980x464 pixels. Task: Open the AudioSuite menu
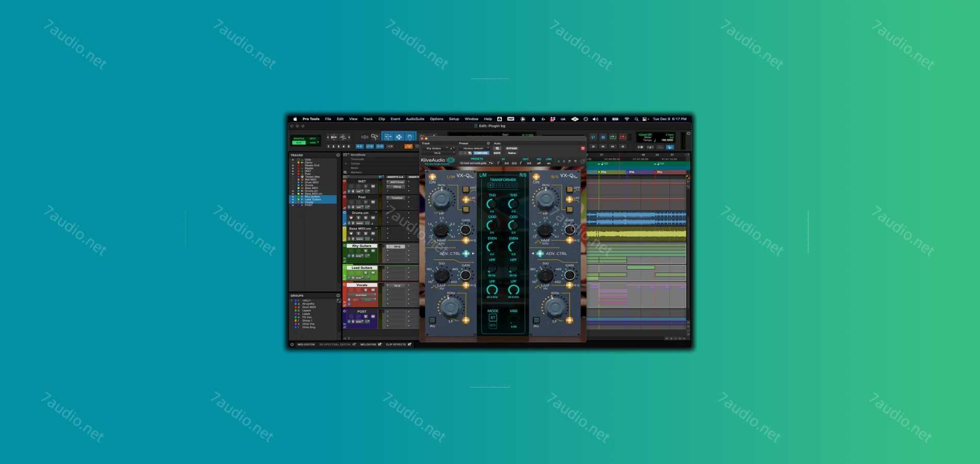click(414, 119)
